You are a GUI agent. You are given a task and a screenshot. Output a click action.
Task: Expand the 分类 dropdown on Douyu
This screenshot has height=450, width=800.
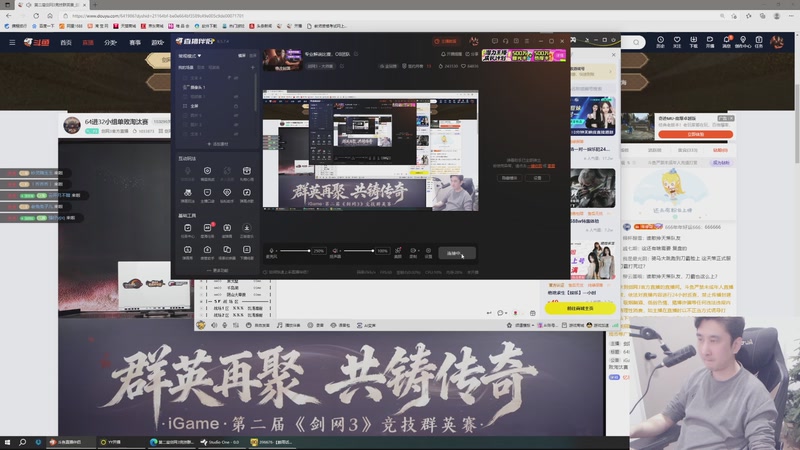point(110,42)
